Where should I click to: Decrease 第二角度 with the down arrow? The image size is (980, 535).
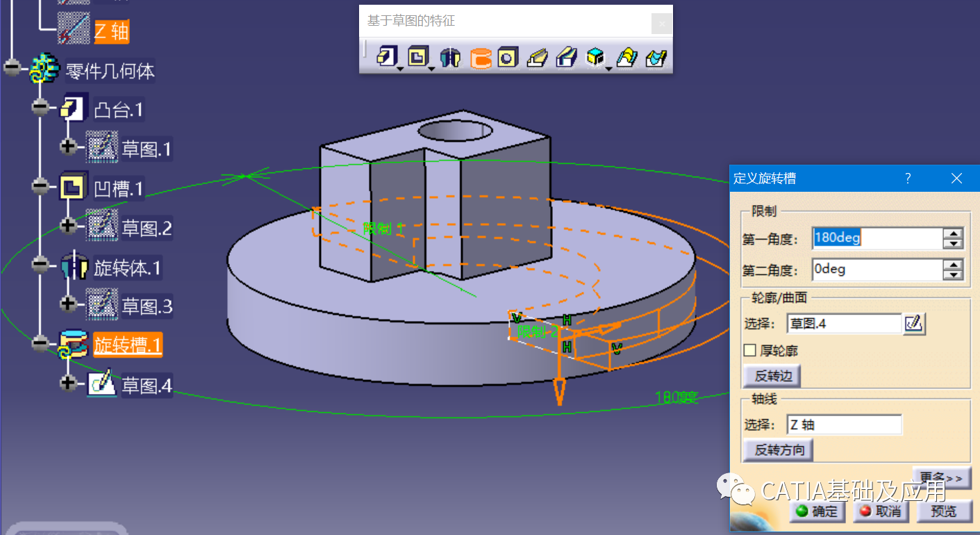coord(954,274)
